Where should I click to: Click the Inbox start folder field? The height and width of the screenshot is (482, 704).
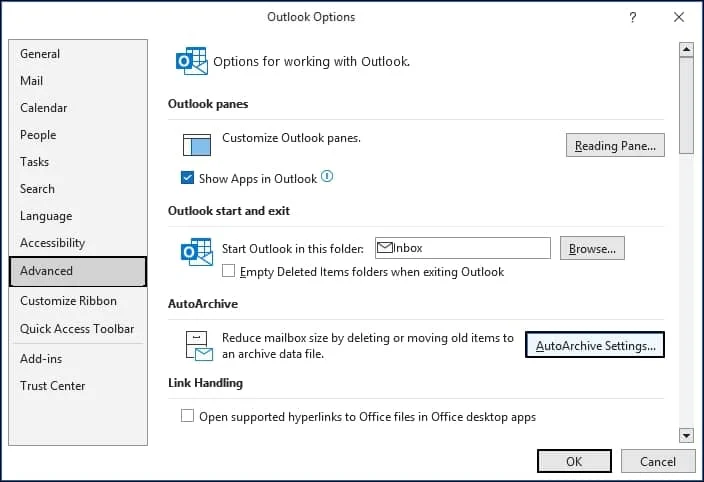(x=463, y=248)
